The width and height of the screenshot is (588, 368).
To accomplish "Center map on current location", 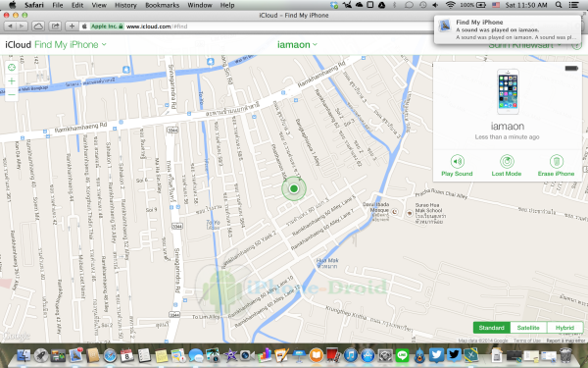I will click(x=12, y=68).
